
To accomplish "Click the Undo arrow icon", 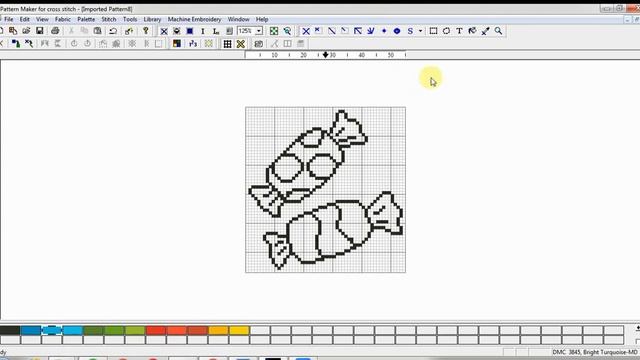I will [113, 31].
